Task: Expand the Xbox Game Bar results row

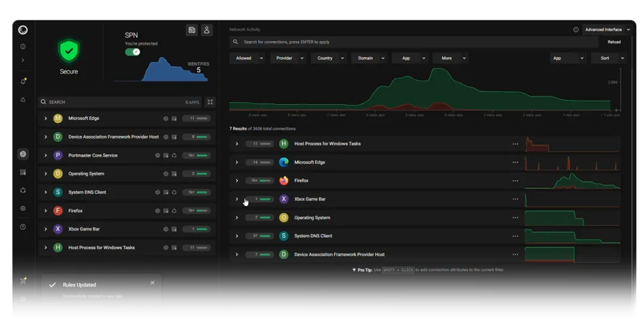Action: pos(237,199)
